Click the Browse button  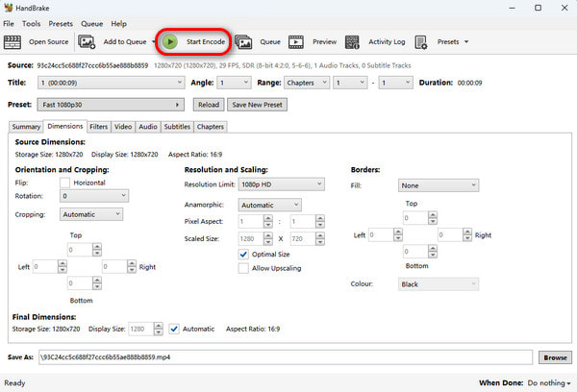555,357
